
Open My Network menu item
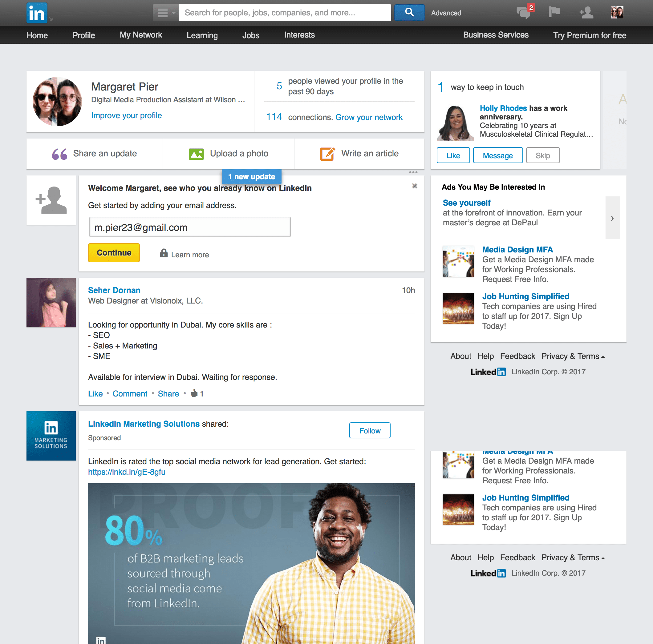coord(141,35)
